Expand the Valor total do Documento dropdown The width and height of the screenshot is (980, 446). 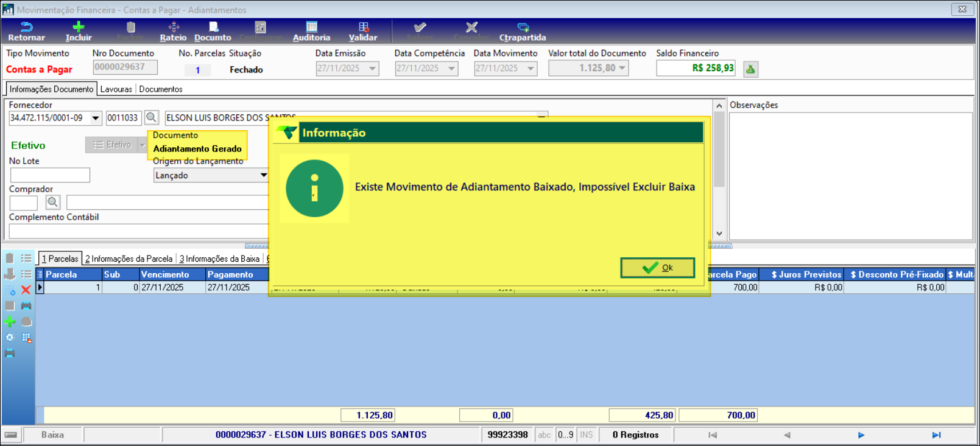tap(622, 68)
